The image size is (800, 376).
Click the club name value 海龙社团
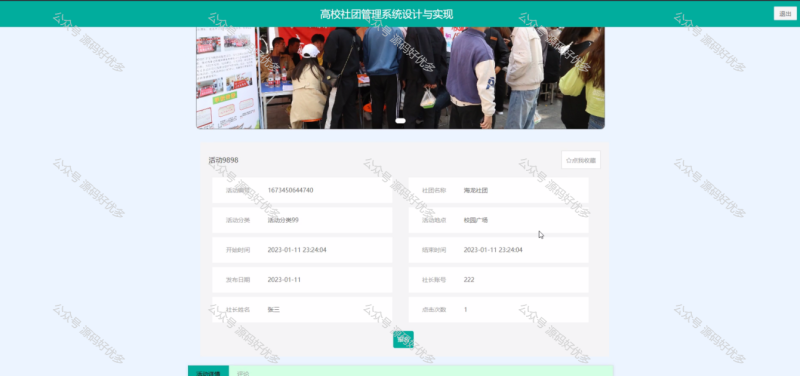point(476,190)
